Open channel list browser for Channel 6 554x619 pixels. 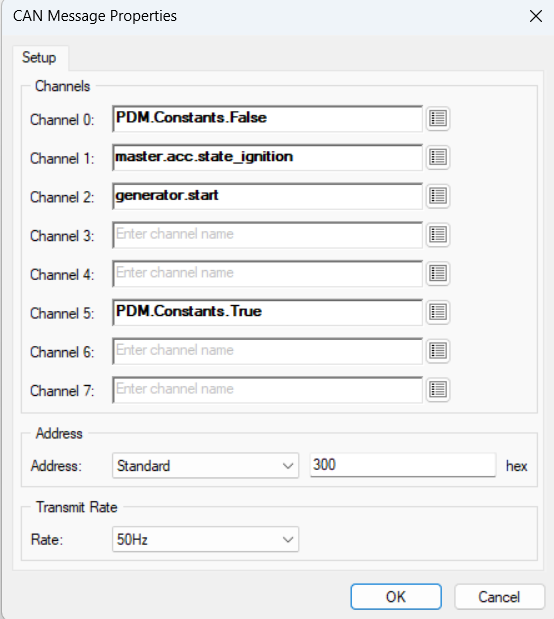pos(438,351)
